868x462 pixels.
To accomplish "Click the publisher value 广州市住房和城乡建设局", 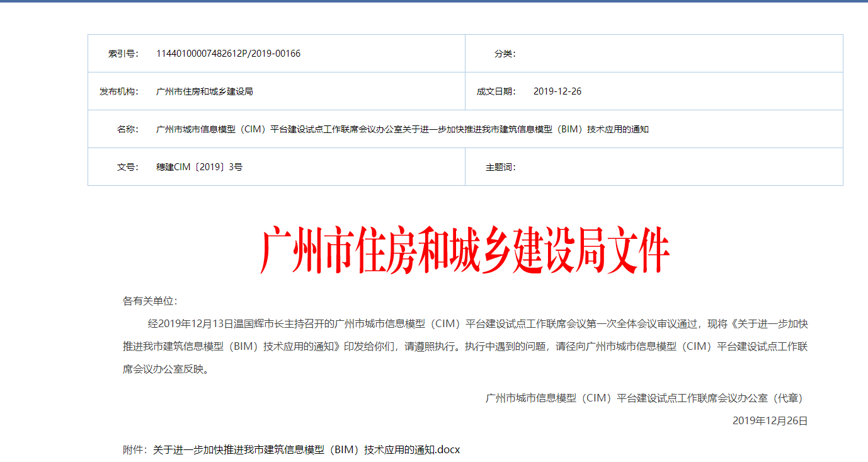I will (x=205, y=91).
